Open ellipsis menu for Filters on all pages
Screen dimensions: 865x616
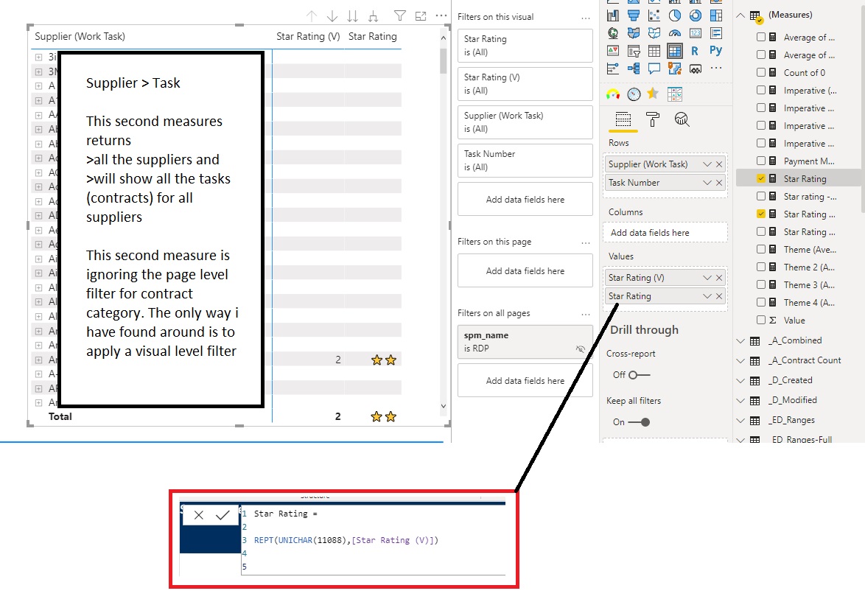point(585,314)
